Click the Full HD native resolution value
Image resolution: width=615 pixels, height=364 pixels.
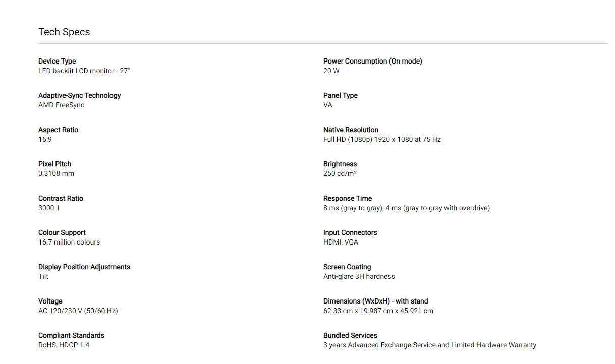point(382,139)
